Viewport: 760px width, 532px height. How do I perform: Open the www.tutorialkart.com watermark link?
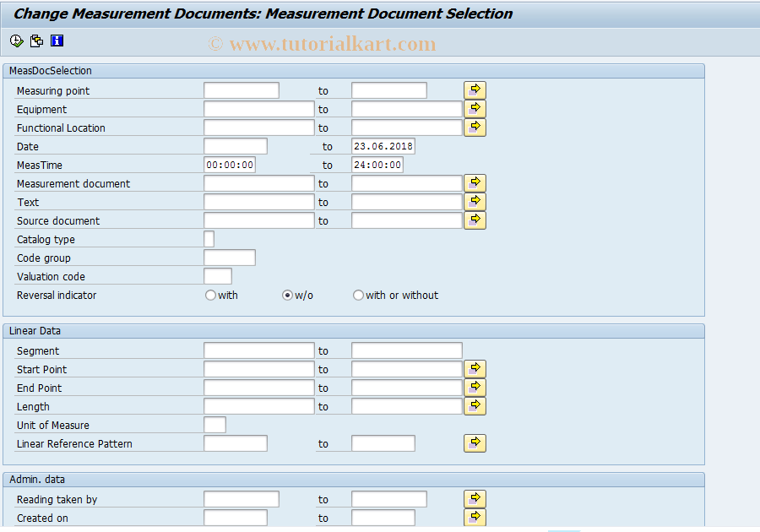(325, 43)
